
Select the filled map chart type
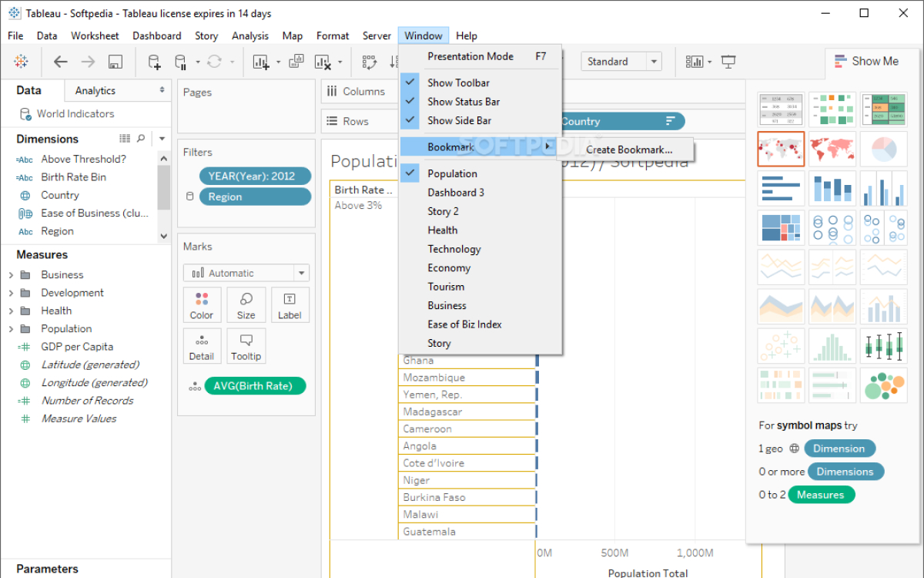832,149
